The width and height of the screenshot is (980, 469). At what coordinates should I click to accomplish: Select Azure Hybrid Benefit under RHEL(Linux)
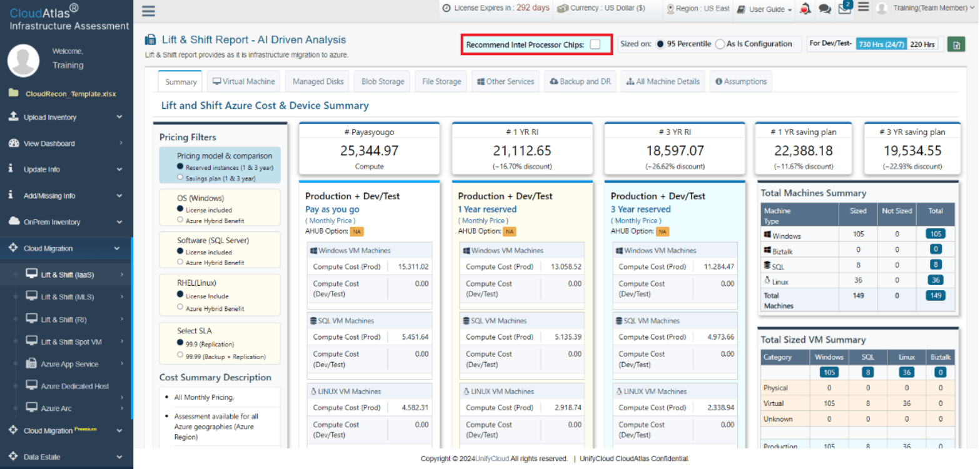click(x=181, y=308)
